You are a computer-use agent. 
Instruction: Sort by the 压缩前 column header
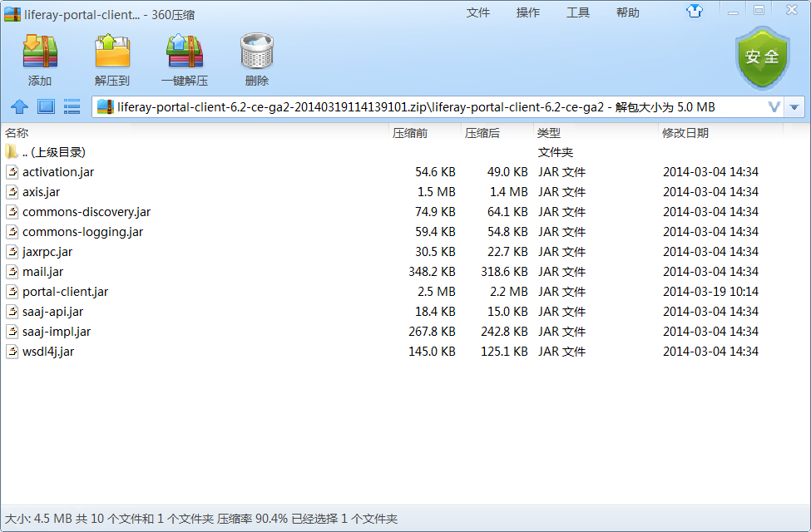(x=425, y=133)
